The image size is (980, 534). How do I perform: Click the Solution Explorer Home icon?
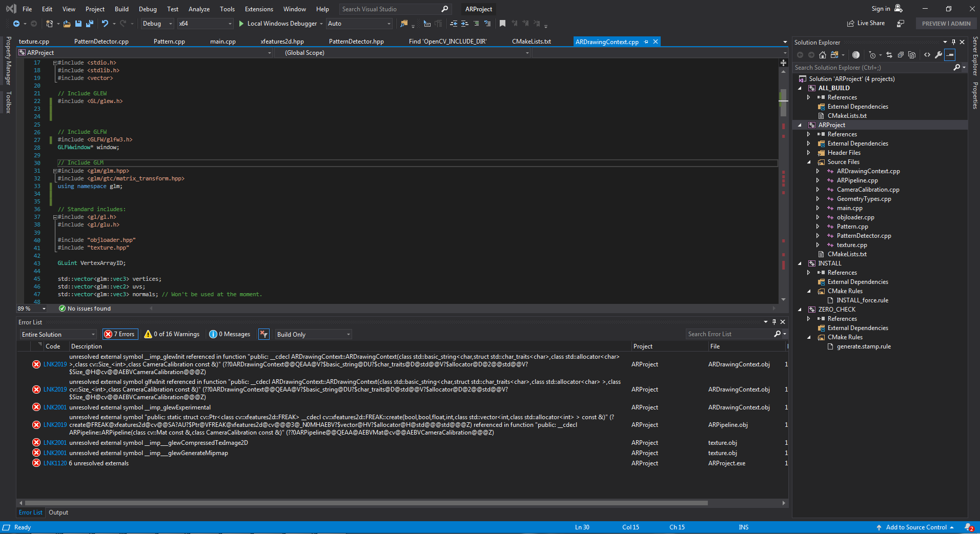click(823, 55)
